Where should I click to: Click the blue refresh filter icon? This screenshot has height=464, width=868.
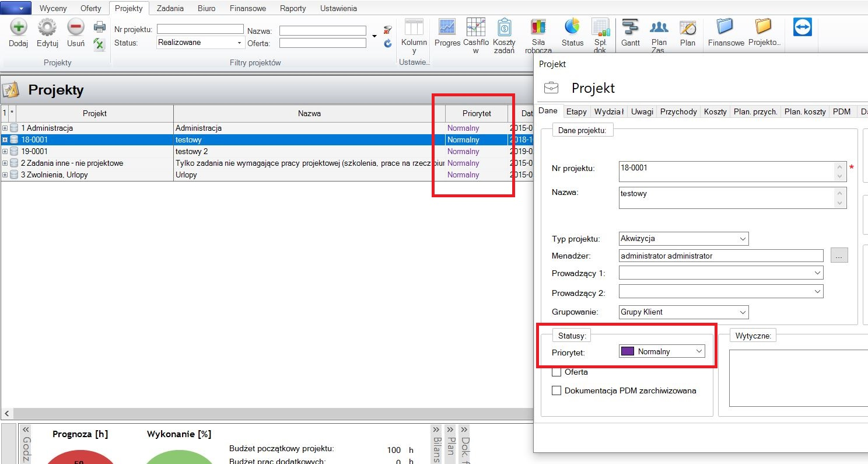coord(388,43)
